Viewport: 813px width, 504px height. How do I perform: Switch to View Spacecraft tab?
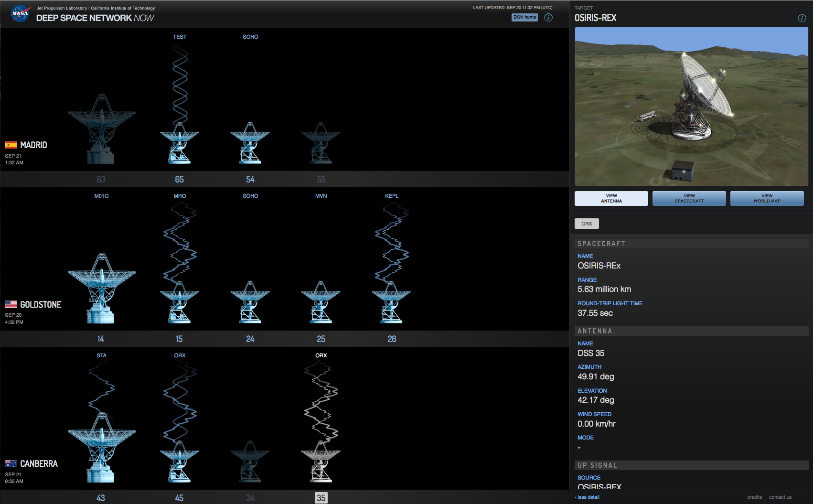pos(689,199)
